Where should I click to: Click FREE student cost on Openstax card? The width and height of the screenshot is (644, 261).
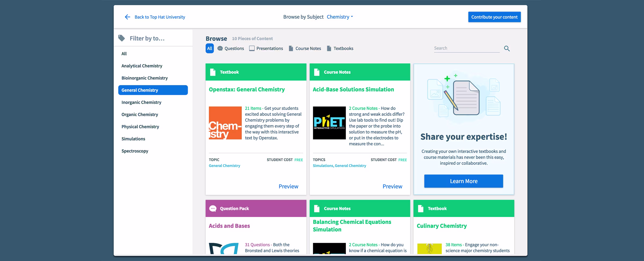[x=299, y=160]
